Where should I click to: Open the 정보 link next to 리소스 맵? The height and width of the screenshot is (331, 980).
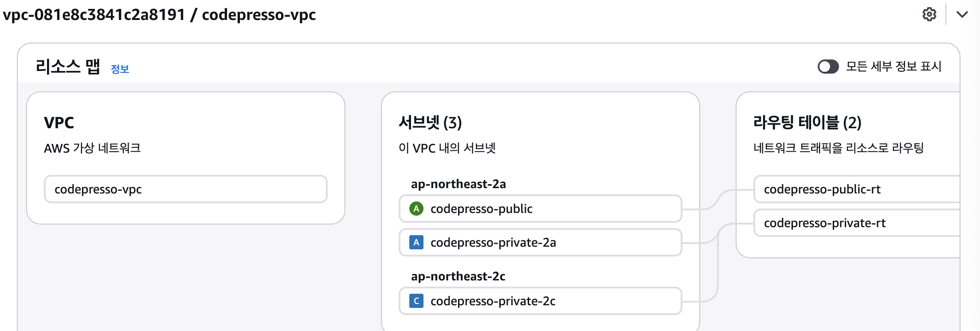coord(120,69)
